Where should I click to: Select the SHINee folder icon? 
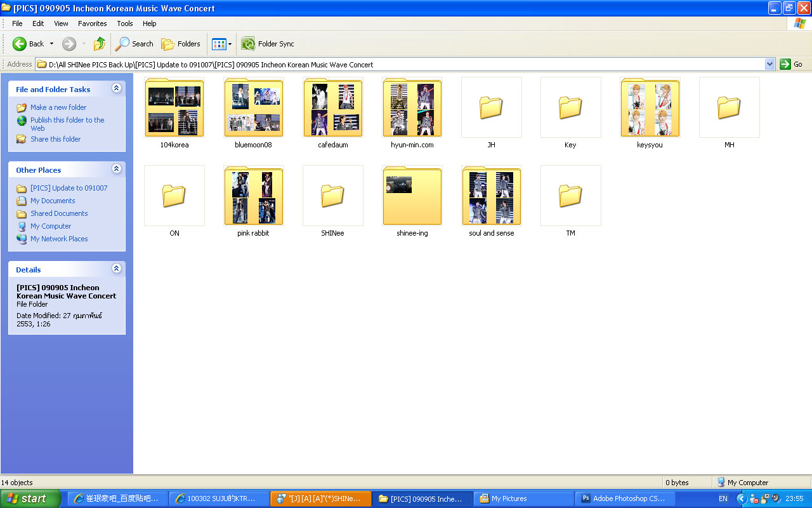click(333, 196)
